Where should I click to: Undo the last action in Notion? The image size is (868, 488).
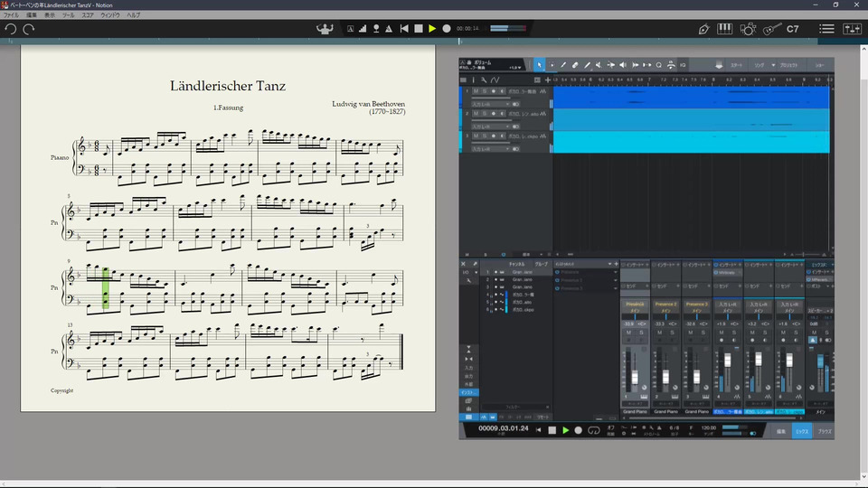click(x=11, y=29)
